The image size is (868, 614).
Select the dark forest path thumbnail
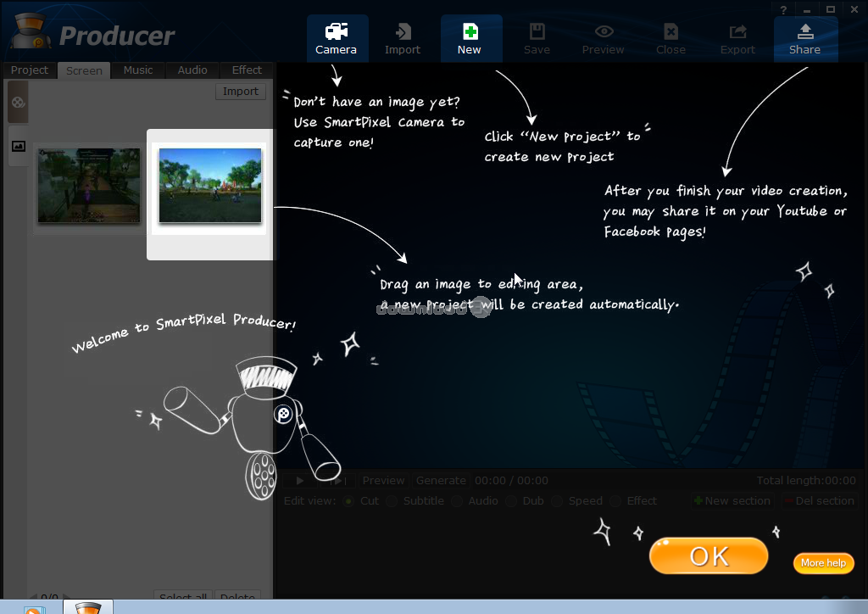pos(88,186)
